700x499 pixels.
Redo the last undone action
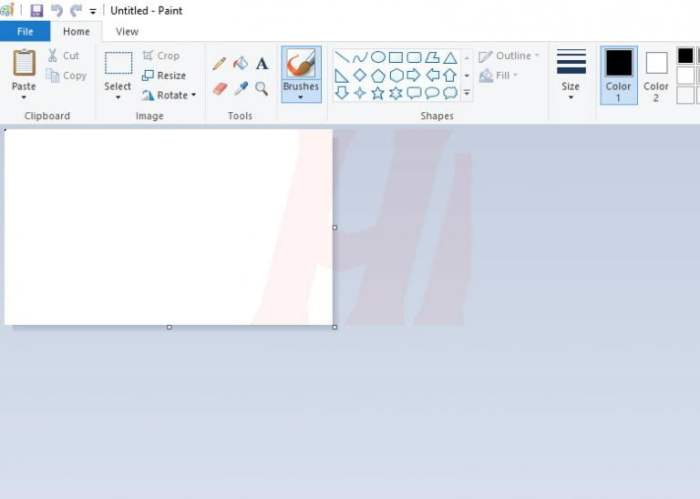coord(76,10)
